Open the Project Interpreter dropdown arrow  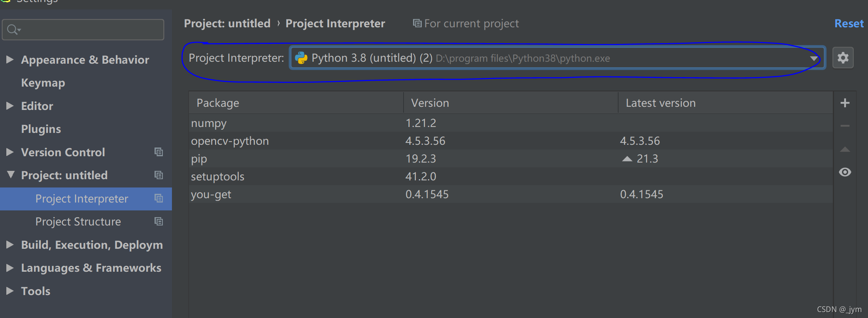pos(813,59)
